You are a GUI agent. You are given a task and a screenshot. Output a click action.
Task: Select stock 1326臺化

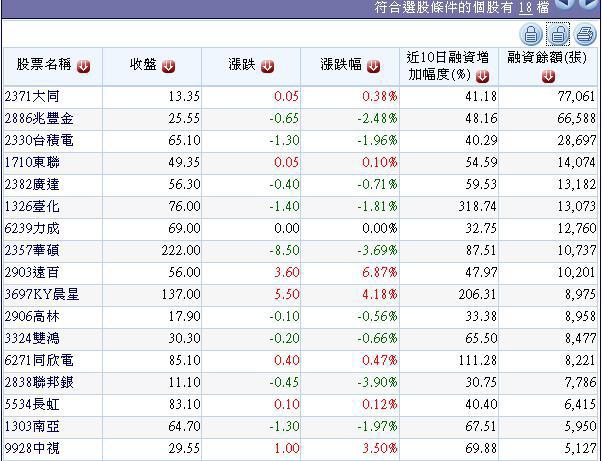click(32, 206)
